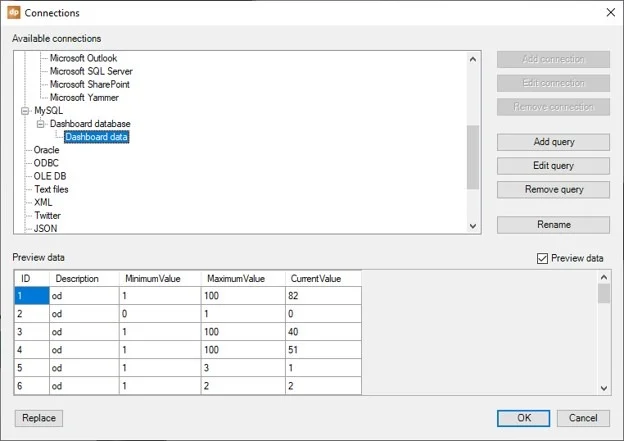Click MaximumValue cell in row 1 showing 100
This screenshot has height=441, width=624.
tap(243, 296)
